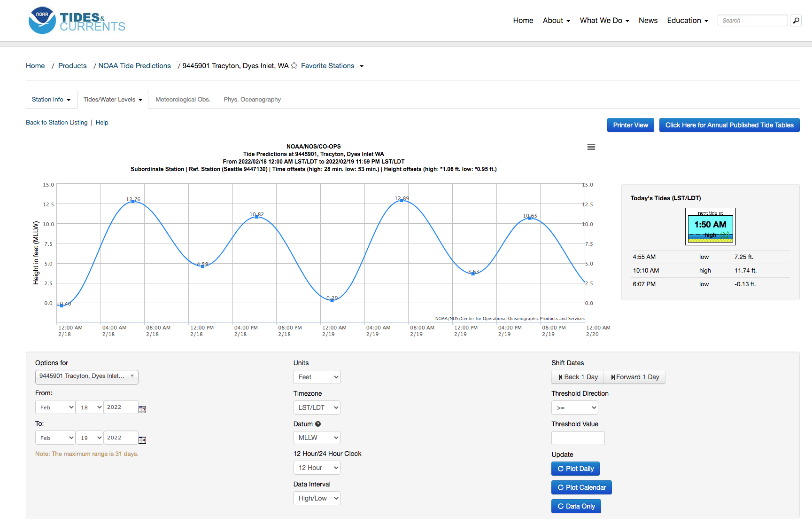Open the To day 19 dropdown

point(90,438)
